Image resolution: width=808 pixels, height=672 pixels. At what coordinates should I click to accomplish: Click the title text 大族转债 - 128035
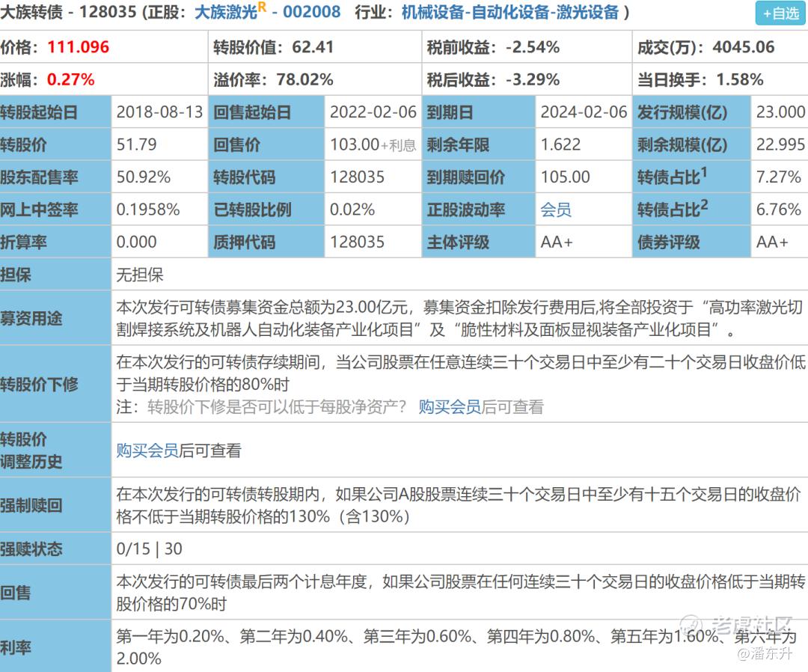(x=68, y=11)
